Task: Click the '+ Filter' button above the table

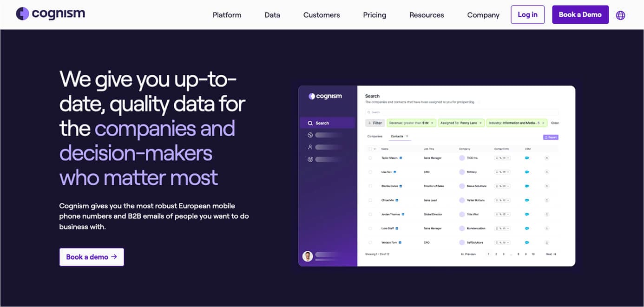Action: pyautogui.click(x=375, y=123)
